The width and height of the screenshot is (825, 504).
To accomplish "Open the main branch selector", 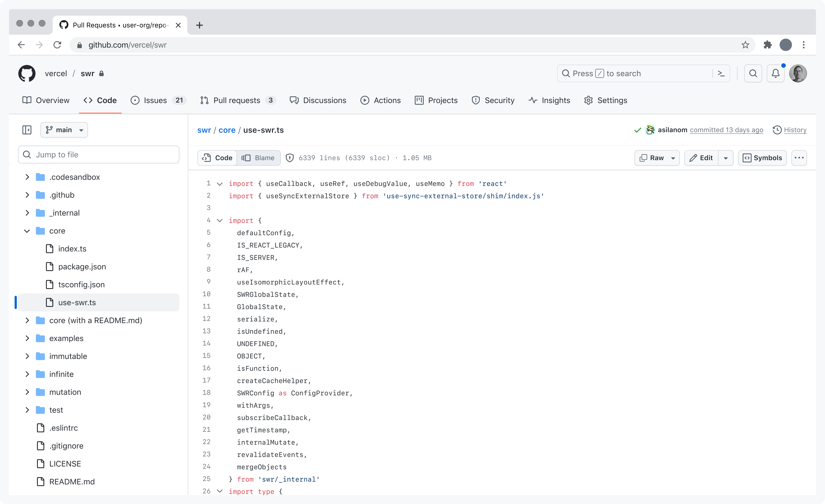I will click(64, 130).
